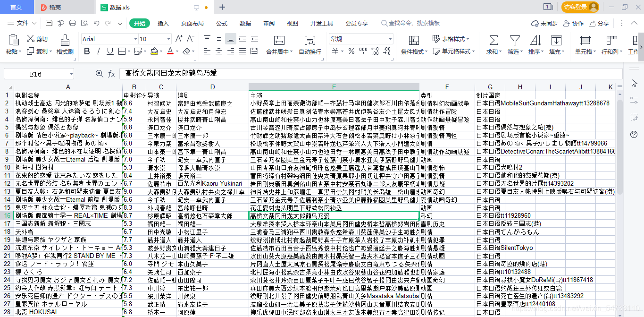Apply percent style format
The width and height of the screenshot is (644, 317).
[351, 51]
